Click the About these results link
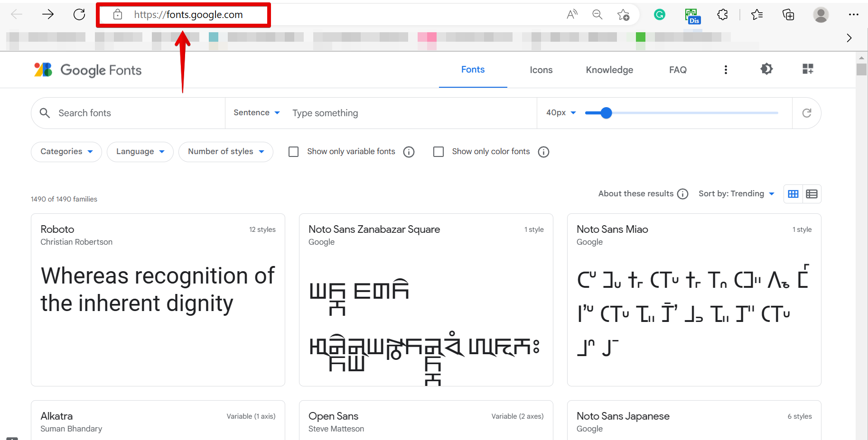 click(636, 193)
